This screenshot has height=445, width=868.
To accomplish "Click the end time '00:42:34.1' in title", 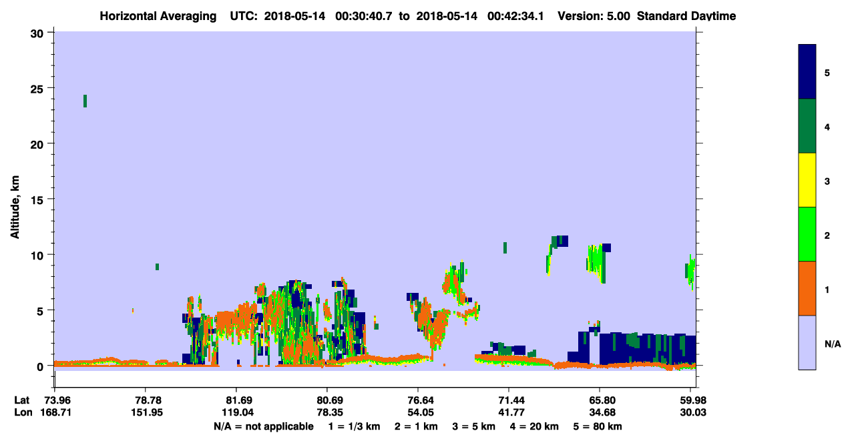I will 515,16.
